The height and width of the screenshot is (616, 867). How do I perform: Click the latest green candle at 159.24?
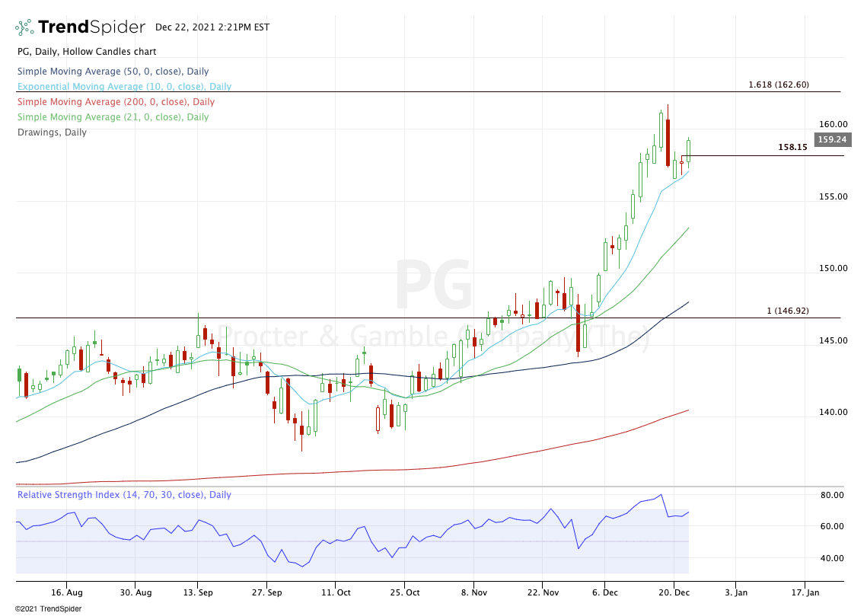688,151
